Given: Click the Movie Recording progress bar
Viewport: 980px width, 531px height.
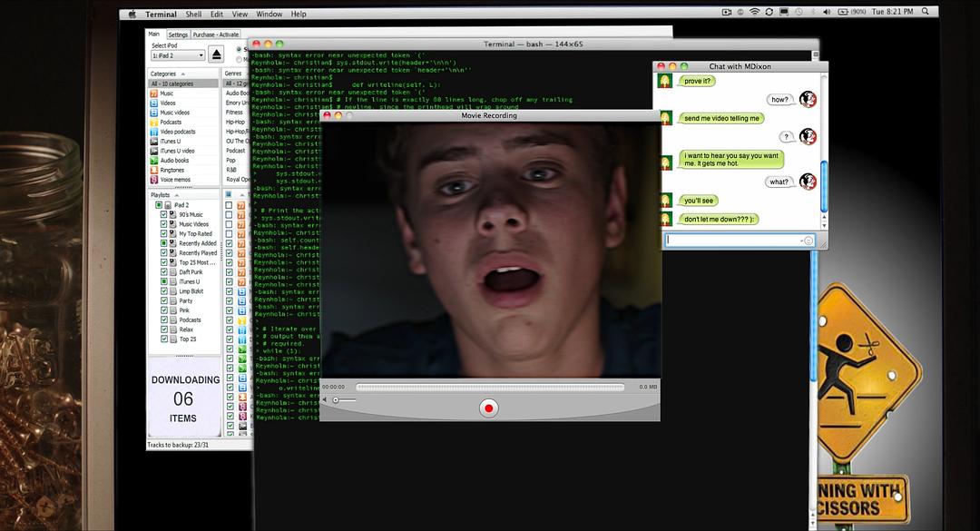Looking at the screenshot, I should (489, 388).
